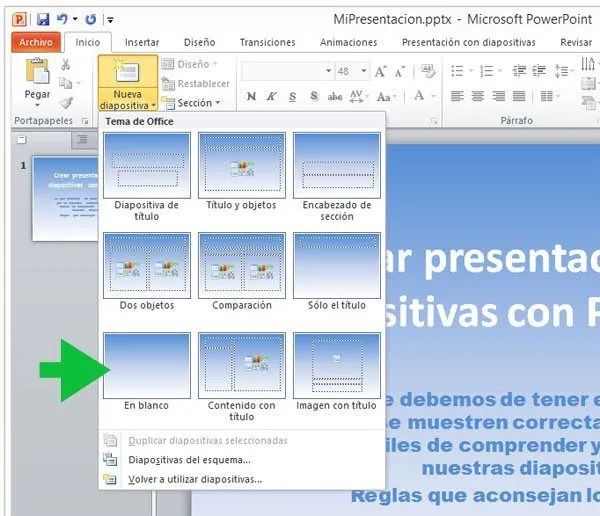Click the Redo/Repeat icon

click(91, 19)
